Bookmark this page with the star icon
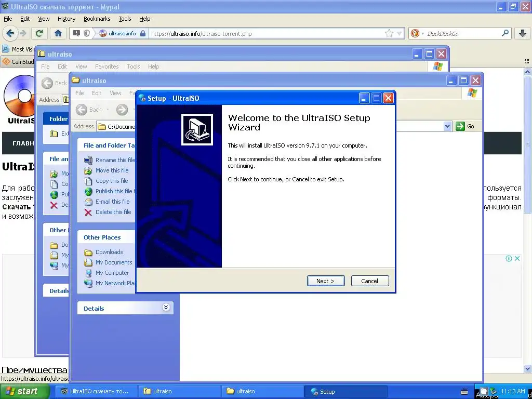 coord(389,33)
